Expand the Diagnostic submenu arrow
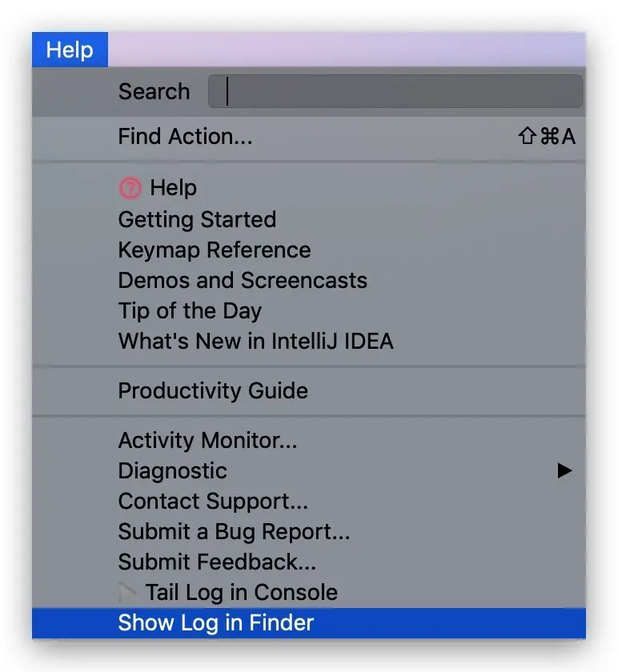The image size is (618, 672). 565,471
